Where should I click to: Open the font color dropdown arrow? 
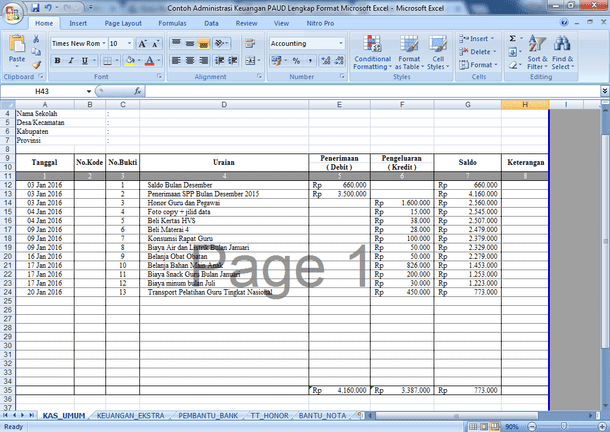159,61
